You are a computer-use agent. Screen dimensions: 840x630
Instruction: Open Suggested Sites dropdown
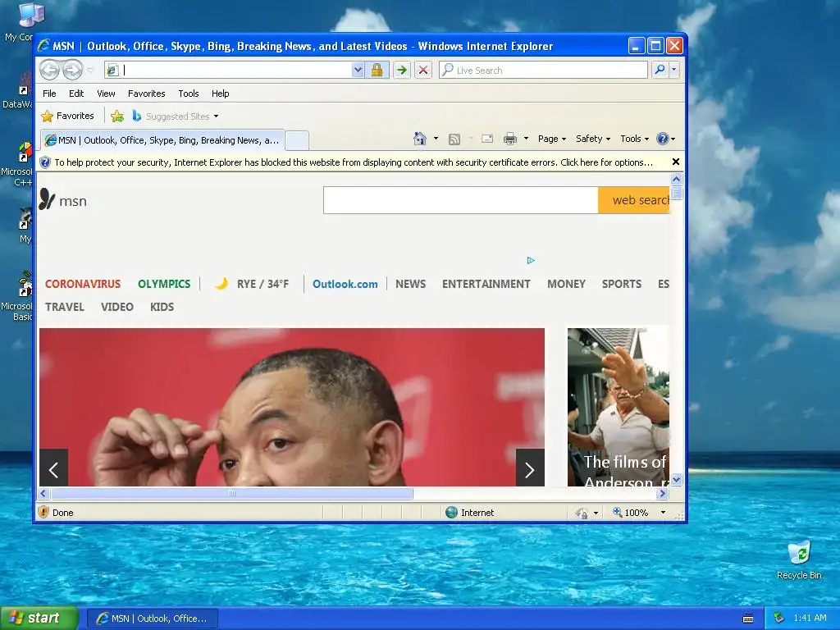click(x=176, y=116)
